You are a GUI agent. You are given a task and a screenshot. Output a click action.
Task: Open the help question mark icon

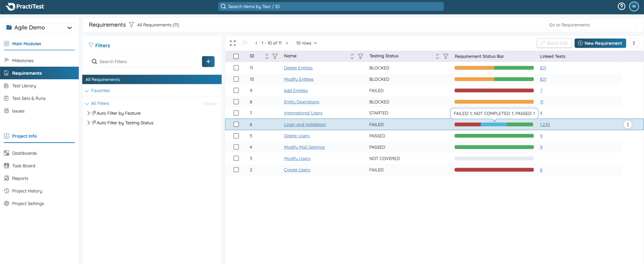621,6
